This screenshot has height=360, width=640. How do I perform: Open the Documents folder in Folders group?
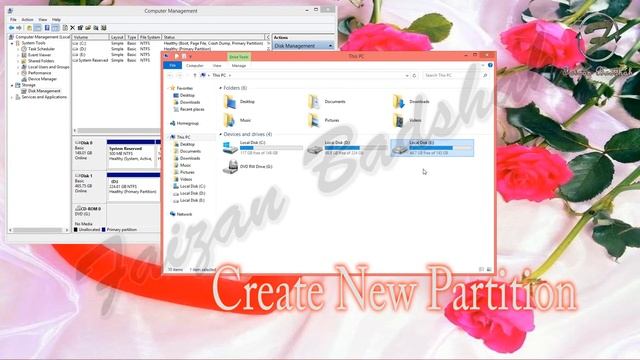tap(327, 102)
